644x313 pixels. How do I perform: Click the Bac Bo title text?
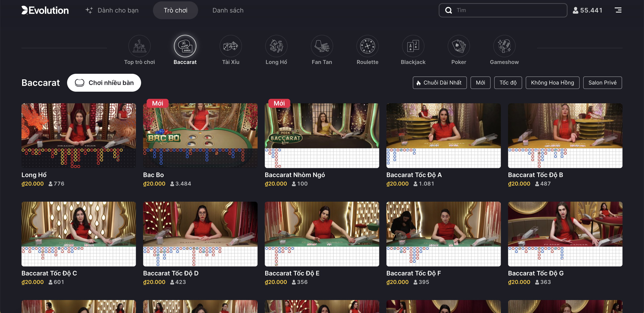153,175
